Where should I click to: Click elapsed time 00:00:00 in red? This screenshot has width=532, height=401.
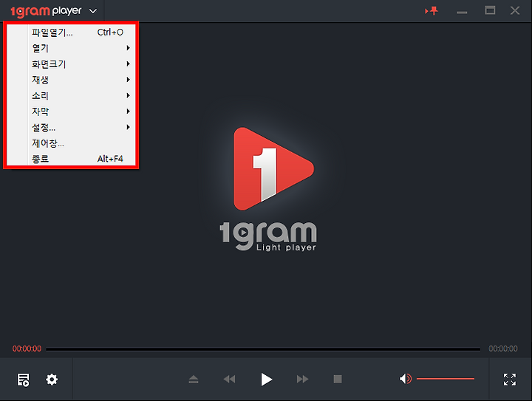tap(27, 349)
